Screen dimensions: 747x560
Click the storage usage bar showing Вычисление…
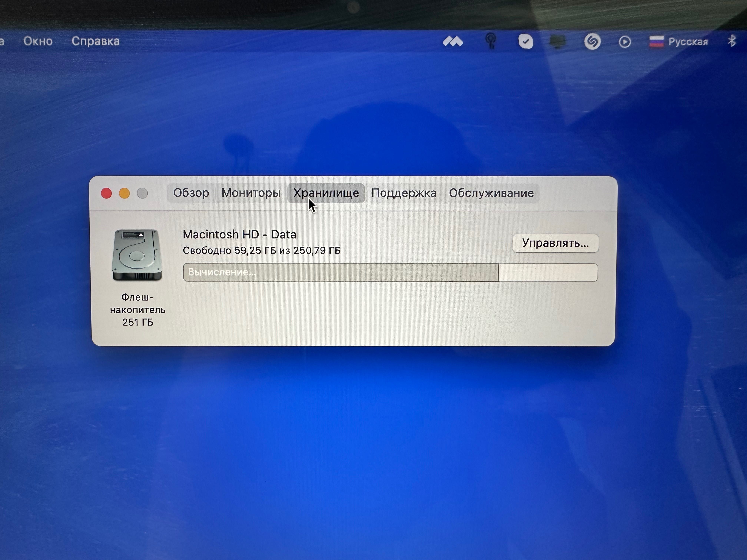pos(390,272)
